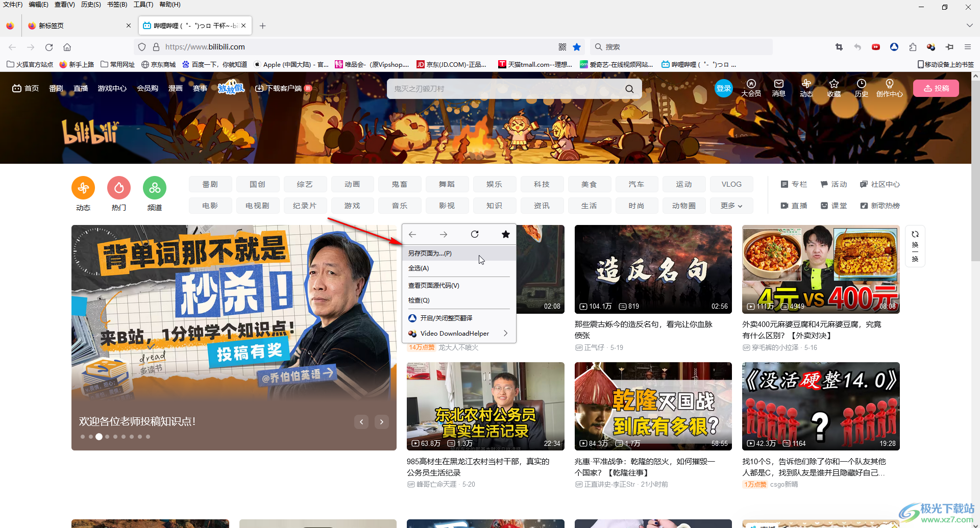Open the VLOG category

731,184
